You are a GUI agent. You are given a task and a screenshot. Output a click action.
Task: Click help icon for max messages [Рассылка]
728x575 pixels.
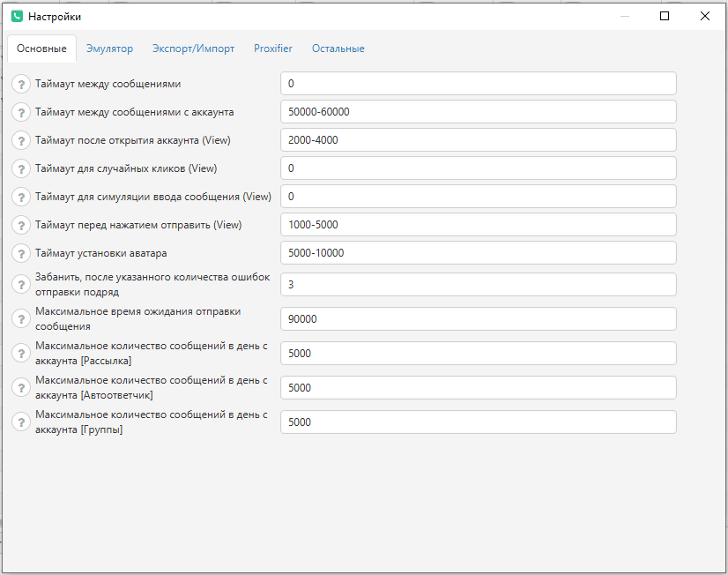[x=21, y=353]
